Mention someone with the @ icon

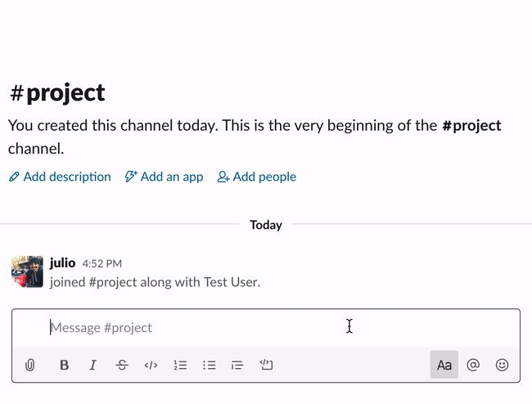[x=473, y=366]
